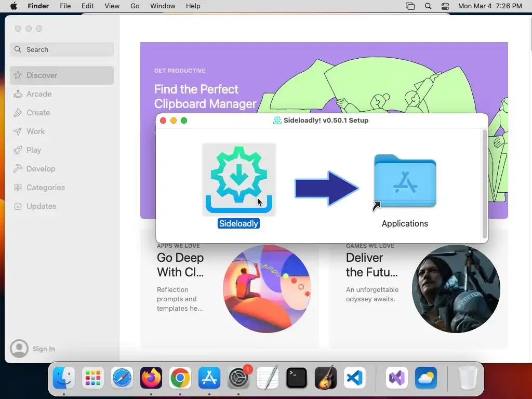
Task: Click the Create paintbrush icon
Action: tap(18, 113)
